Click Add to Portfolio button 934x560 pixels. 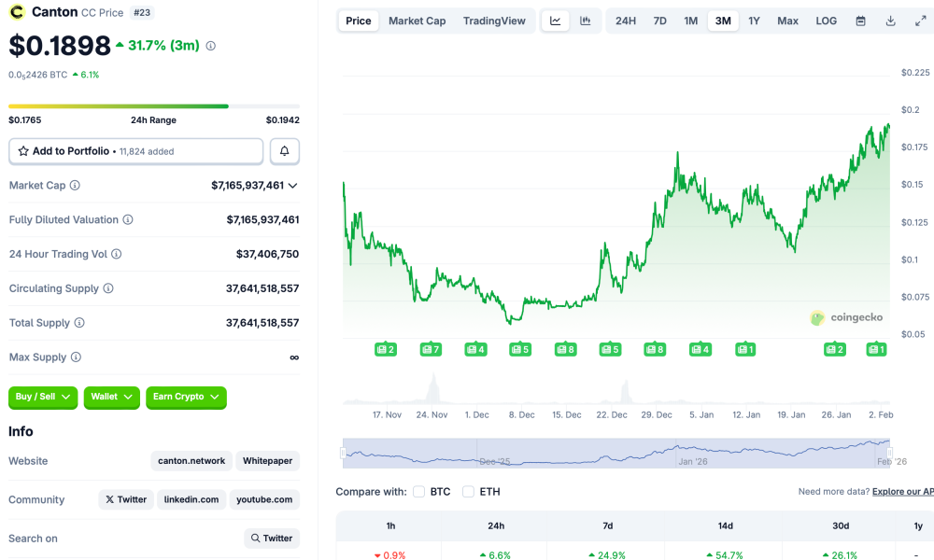135,151
